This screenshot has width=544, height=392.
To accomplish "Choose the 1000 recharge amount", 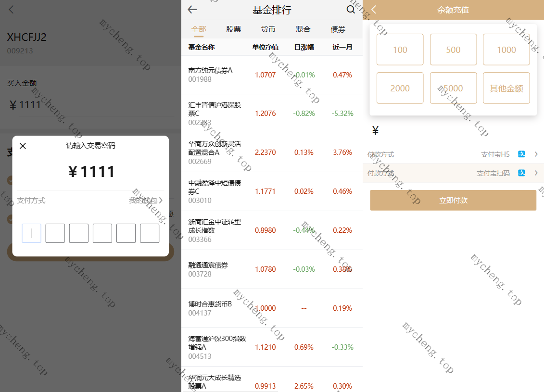I will point(506,50).
